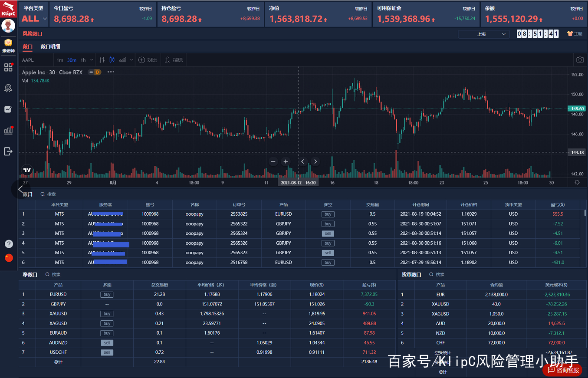
Task: Click the buy tag in order 2553825 row
Action: coord(328,214)
